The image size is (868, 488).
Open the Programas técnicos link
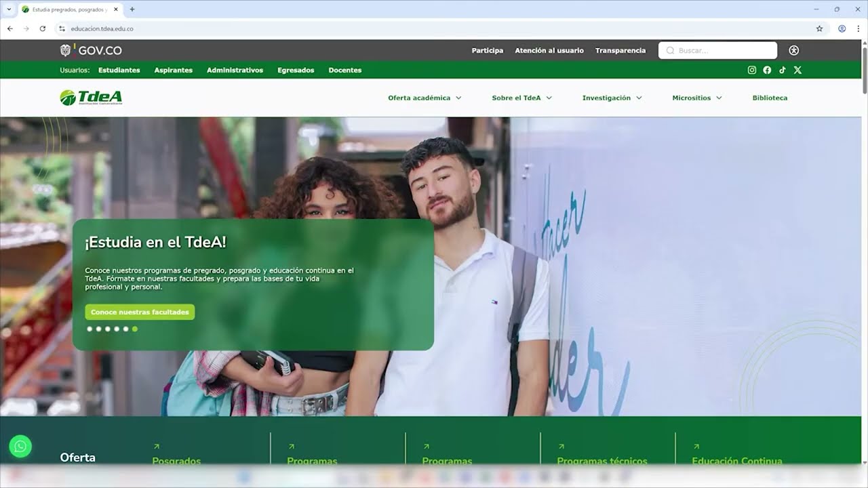point(602,461)
